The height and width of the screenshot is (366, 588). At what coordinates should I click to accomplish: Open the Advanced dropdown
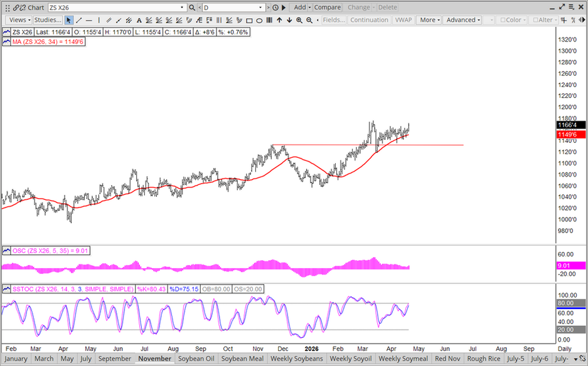[x=463, y=20]
